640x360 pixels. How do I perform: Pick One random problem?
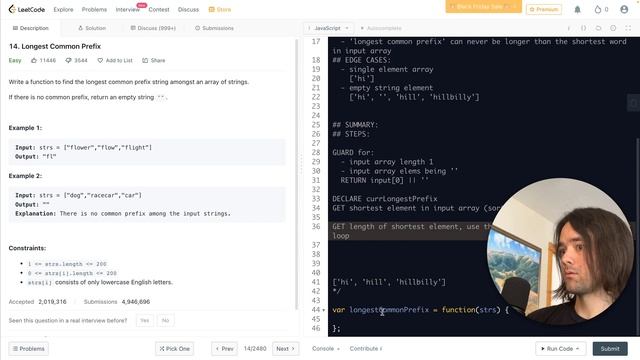coord(174,349)
